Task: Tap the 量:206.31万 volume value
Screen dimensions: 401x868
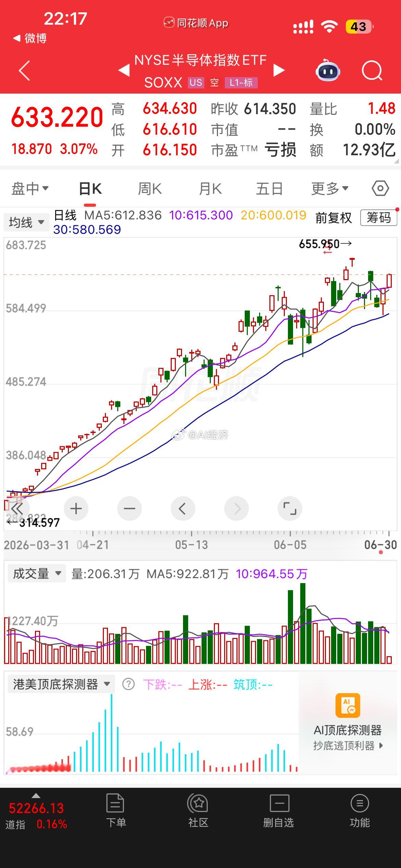Action: coord(105,574)
